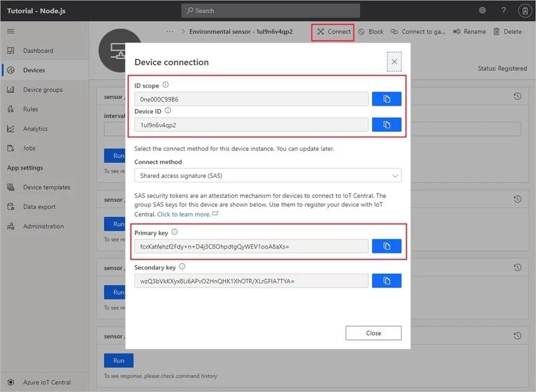536x392 pixels.
Task: Expand breadcrumb ellipsis menu
Action: tap(170, 32)
